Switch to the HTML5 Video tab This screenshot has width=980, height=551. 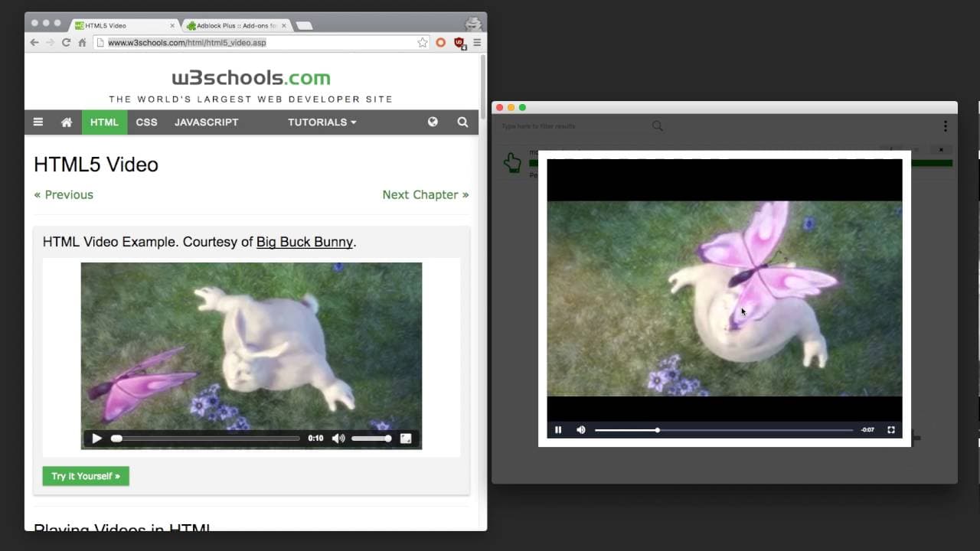[x=122, y=25]
